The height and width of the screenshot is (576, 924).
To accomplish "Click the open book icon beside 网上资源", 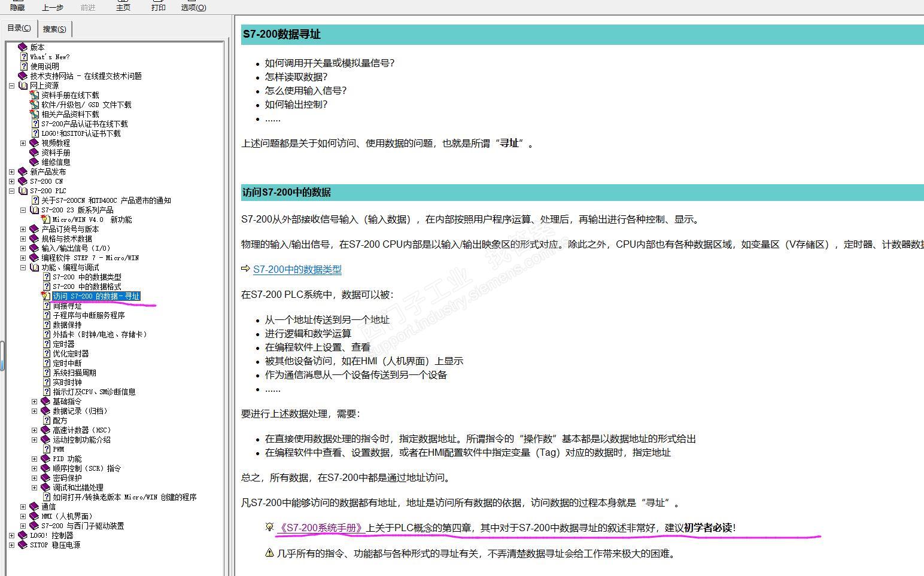I will point(23,86).
